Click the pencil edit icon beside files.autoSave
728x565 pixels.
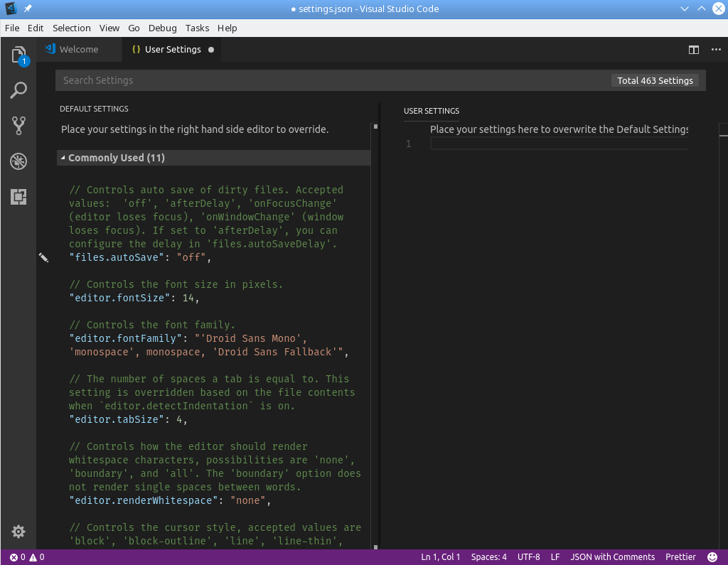[43, 257]
